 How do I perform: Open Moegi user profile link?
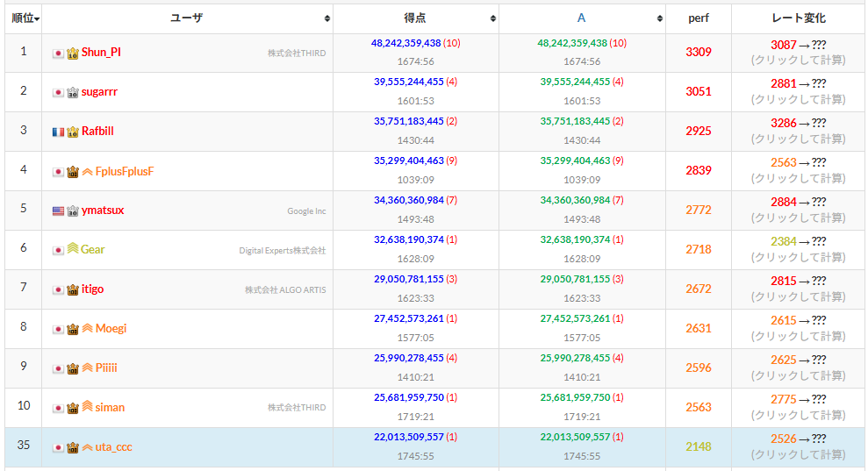111,328
